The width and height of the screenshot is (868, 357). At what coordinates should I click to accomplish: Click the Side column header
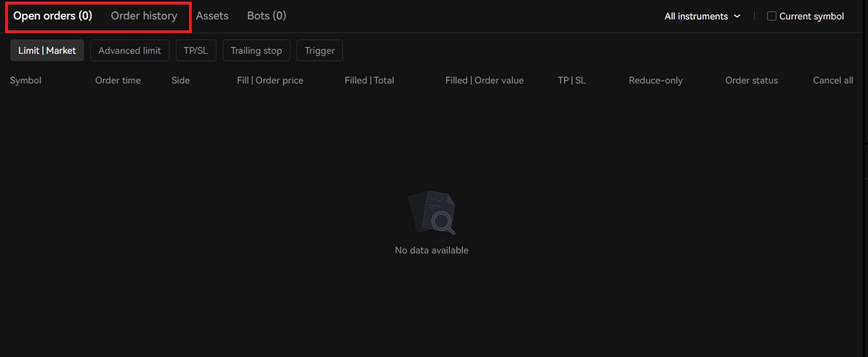coord(180,80)
